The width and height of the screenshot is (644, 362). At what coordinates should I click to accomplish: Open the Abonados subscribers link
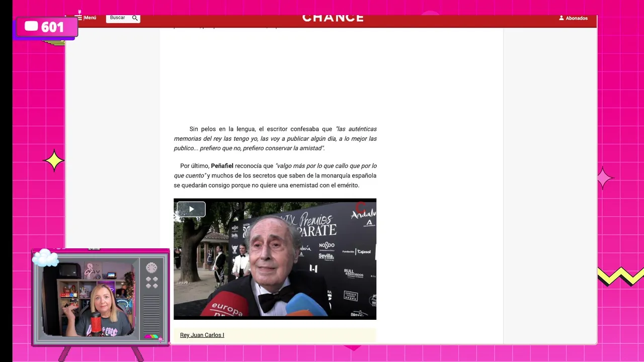tap(577, 18)
